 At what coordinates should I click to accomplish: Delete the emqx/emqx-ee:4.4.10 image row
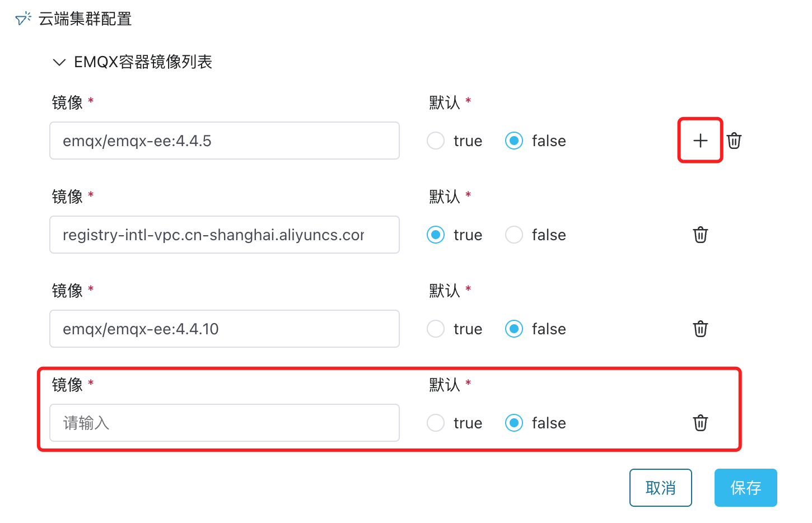tap(701, 329)
